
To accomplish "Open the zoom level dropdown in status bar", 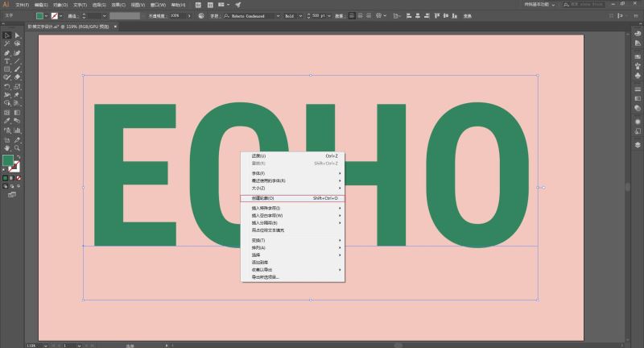I will point(45,346).
